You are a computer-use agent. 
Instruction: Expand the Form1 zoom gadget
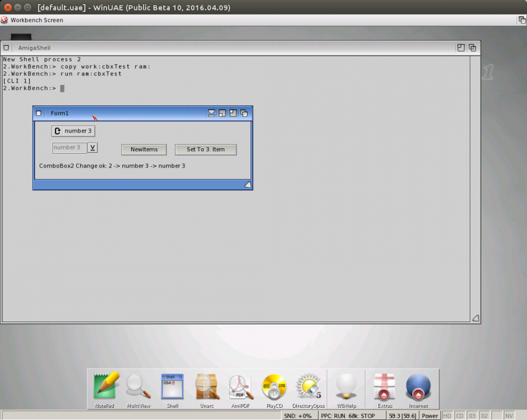[233, 113]
